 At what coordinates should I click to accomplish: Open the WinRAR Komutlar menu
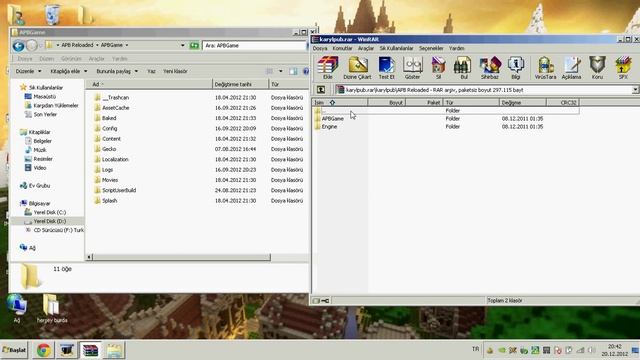pyautogui.click(x=342, y=48)
